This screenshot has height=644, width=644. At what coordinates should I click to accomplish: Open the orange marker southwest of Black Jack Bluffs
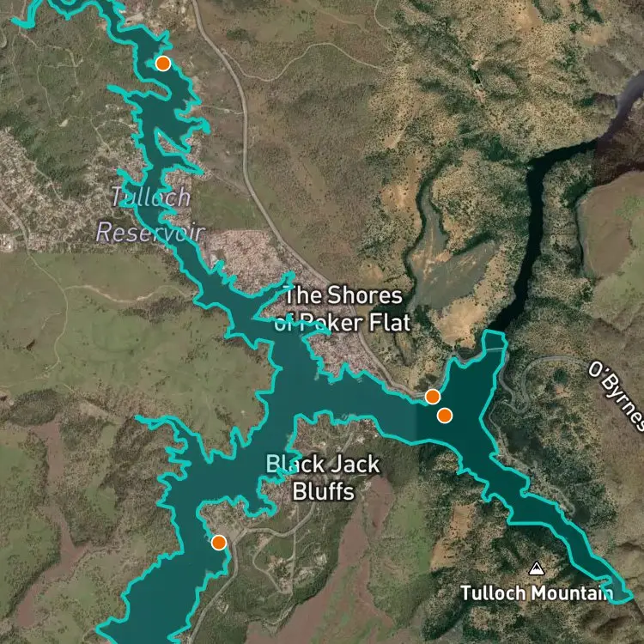click(x=219, y=543)
